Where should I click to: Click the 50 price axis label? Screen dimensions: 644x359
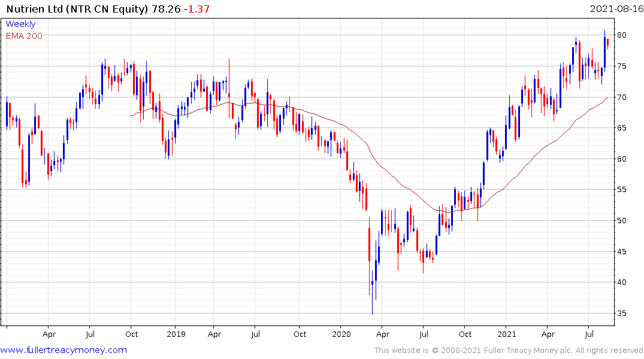click(x=622, y=220)
